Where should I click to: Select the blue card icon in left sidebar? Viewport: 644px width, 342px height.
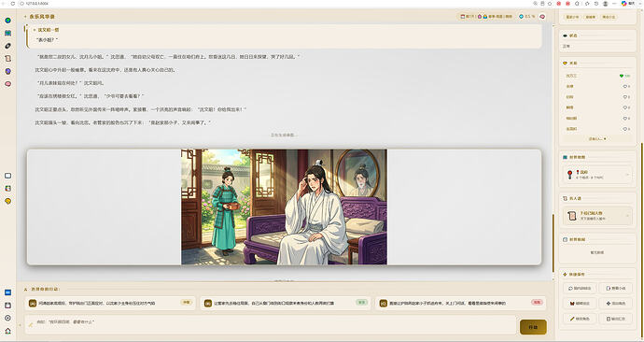(x=7, y=292)
